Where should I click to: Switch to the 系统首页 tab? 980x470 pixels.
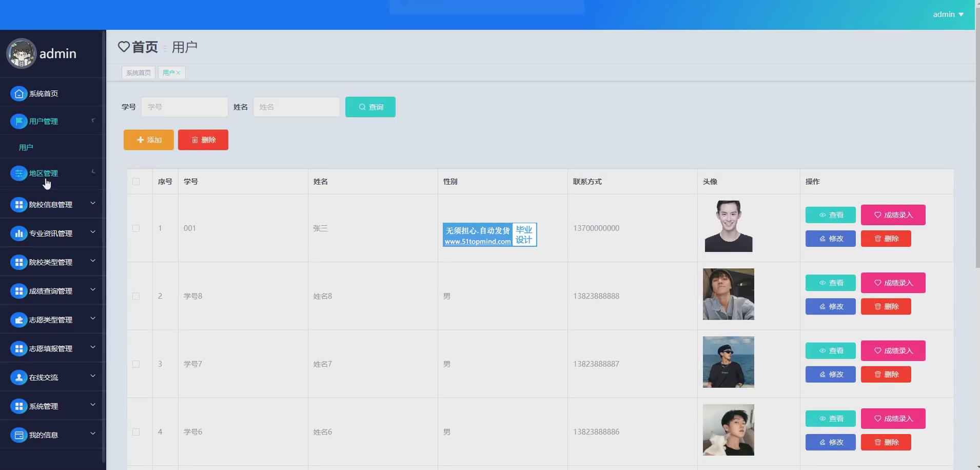coord(139,73)
